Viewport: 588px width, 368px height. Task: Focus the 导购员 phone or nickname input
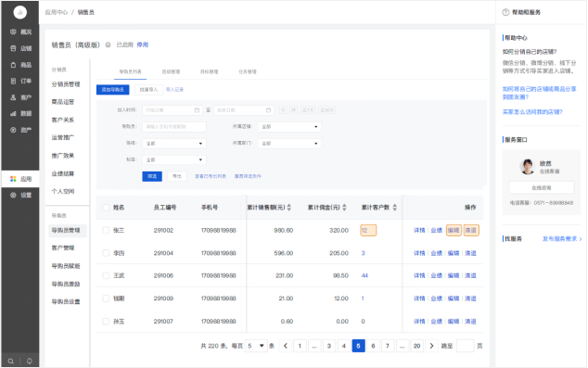tap(174, 127)
